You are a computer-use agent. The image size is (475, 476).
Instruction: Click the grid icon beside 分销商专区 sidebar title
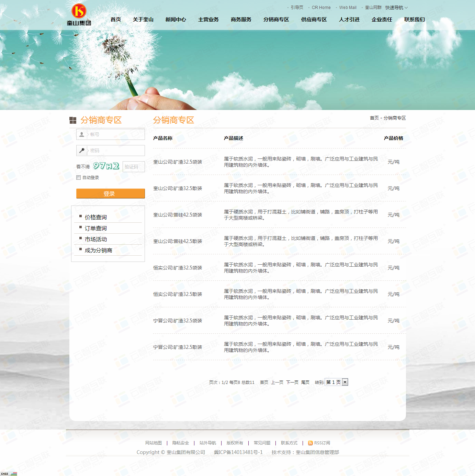(x=73, y=120)
